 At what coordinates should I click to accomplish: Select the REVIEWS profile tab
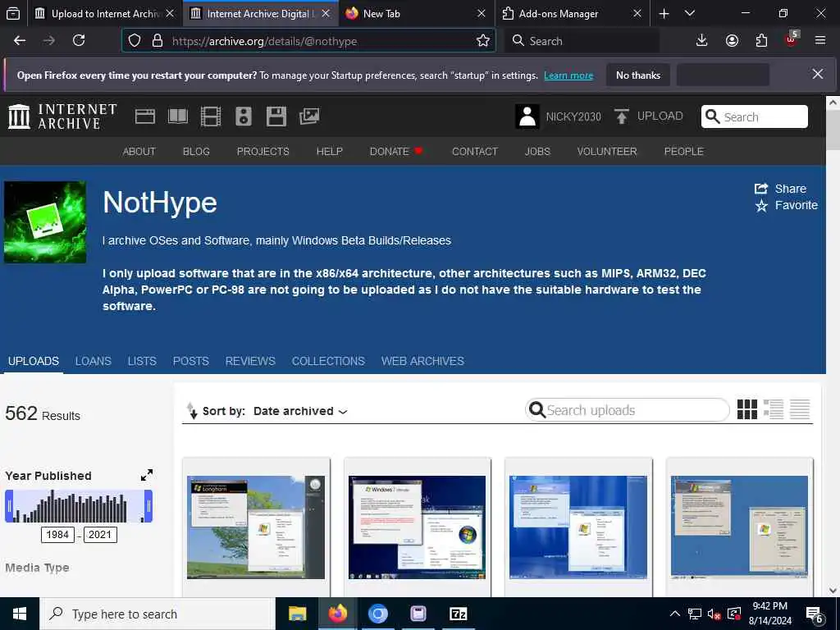click(x=250, y=361)
